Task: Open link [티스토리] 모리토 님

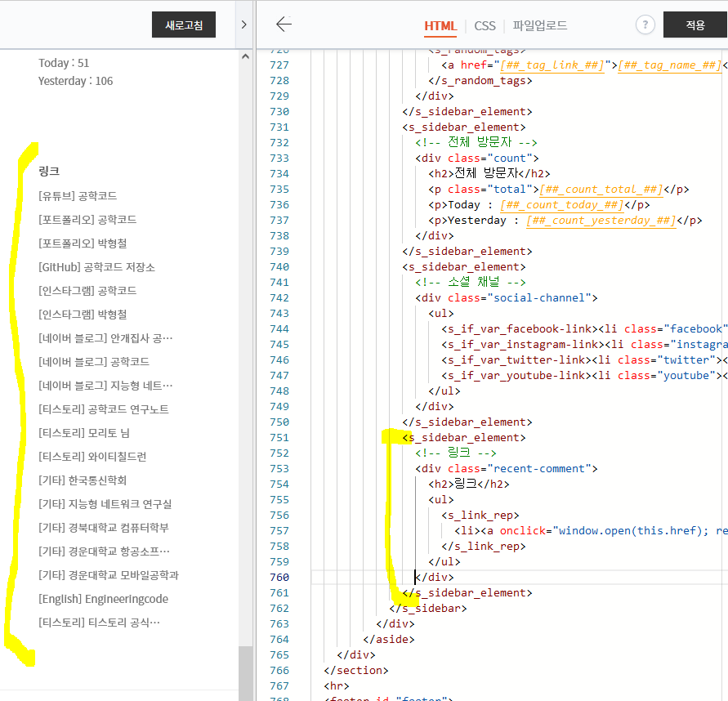Action: tap(84, 433)
